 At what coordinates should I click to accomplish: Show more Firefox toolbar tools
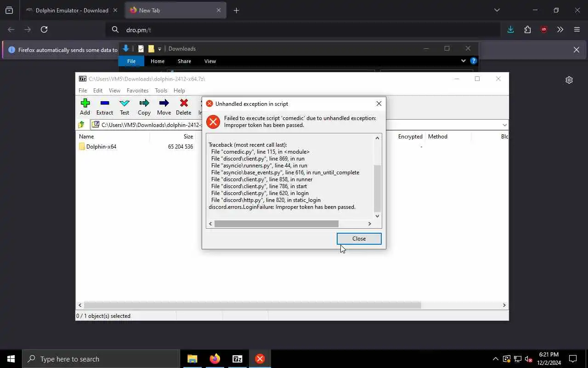560,29
